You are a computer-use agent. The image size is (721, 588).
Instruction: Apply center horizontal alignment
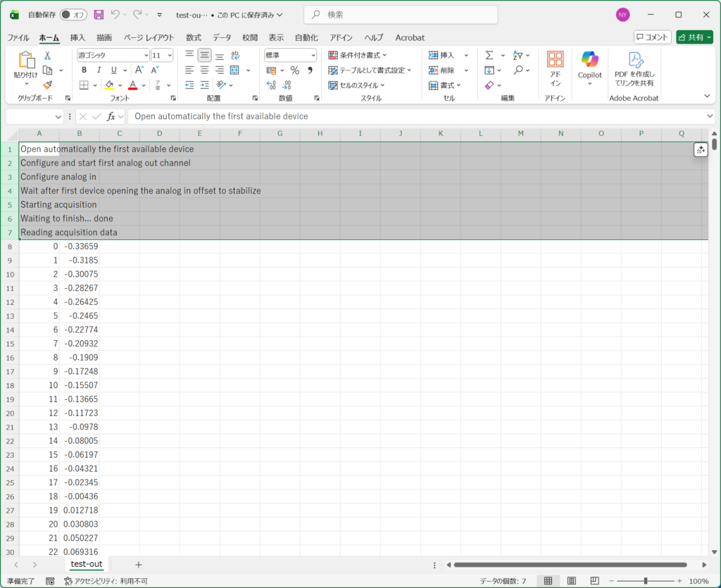click(x=204, y=70)
